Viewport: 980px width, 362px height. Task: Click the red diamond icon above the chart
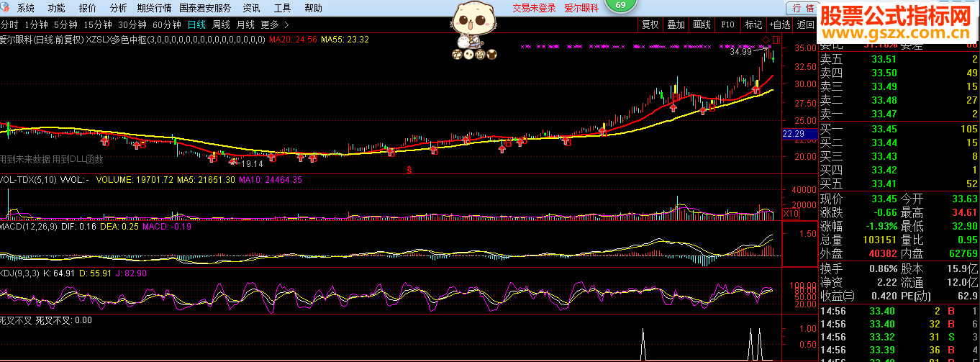click(x=767, y=39)
